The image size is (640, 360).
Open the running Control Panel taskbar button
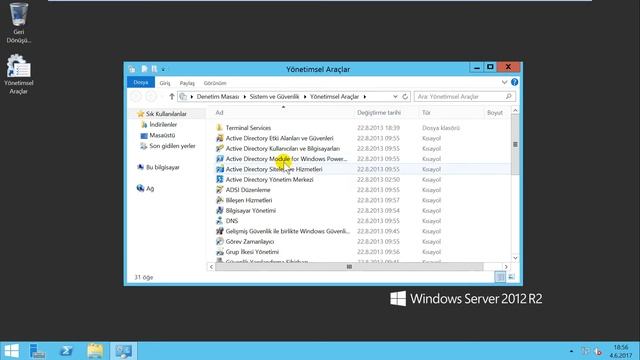click(123, 351)
